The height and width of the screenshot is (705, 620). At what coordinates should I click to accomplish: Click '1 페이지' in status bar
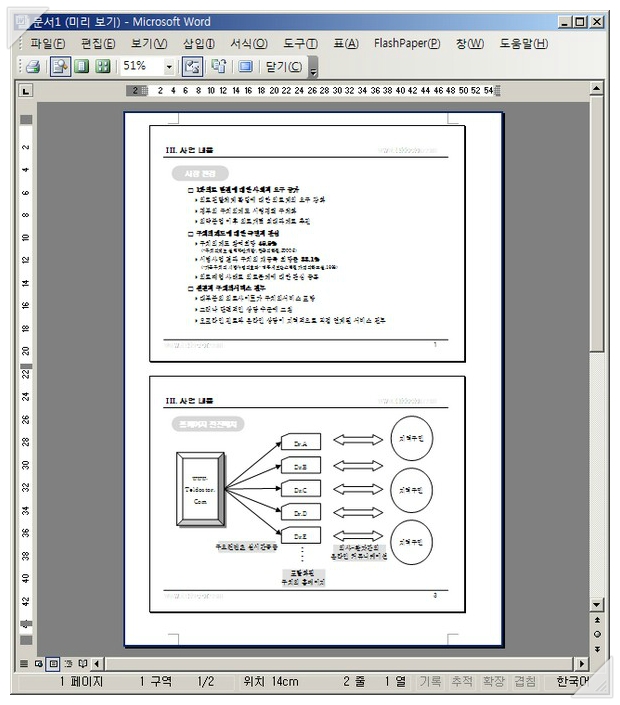81,682
